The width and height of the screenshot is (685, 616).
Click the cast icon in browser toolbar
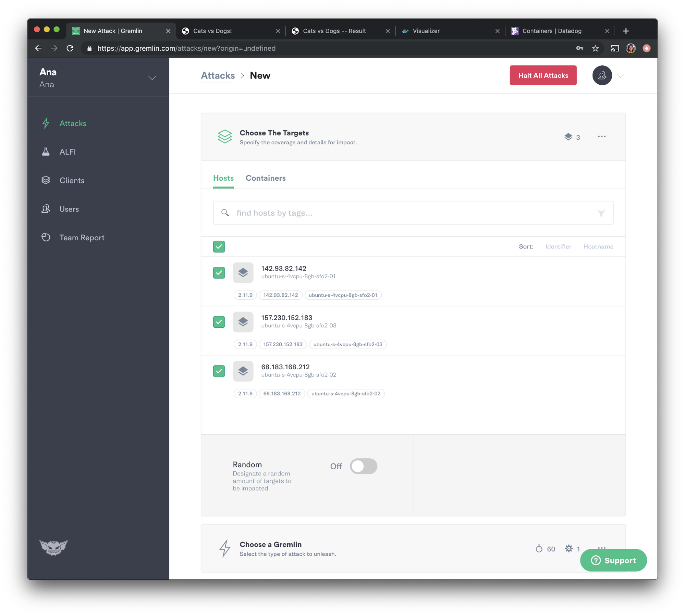click(x=615, y=48)
